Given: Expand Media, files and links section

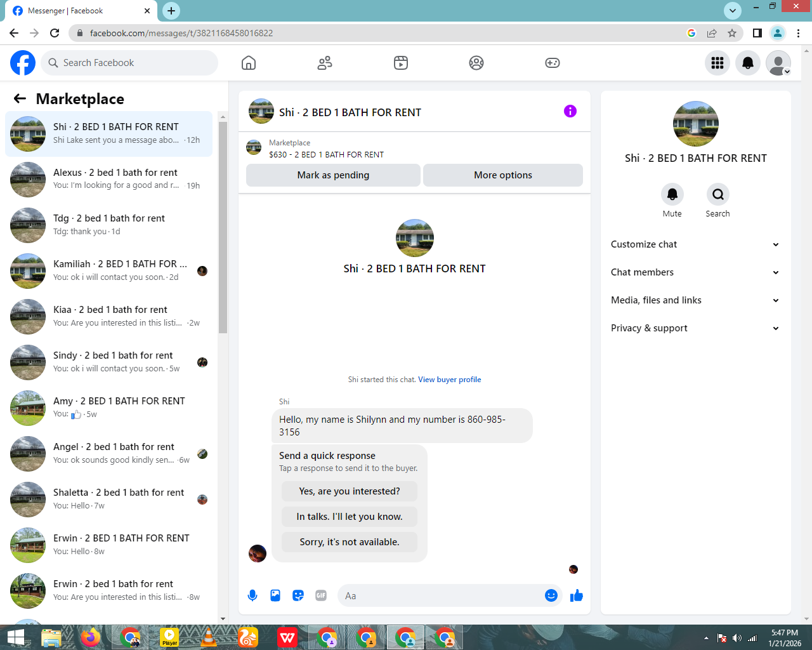Looking at the screenshot, I should [x=695, y=300].
